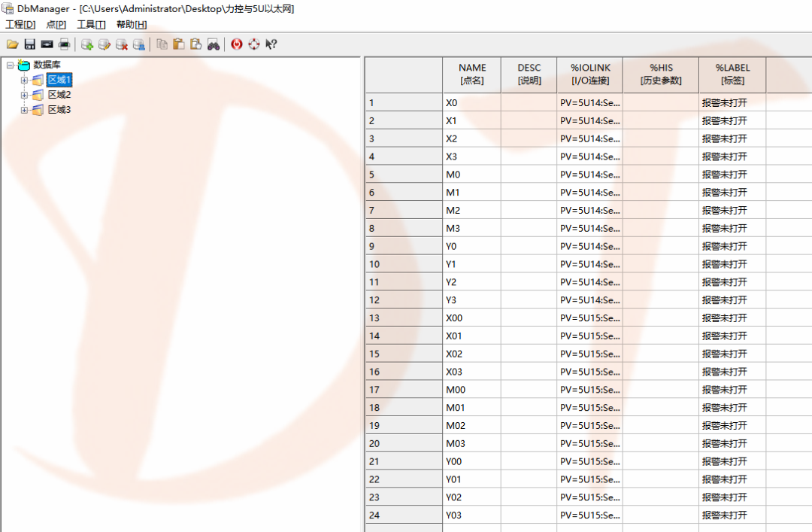Click the %HIS [历史参数] column header
The image size is (812, 532).
click(x=661, y=74)
